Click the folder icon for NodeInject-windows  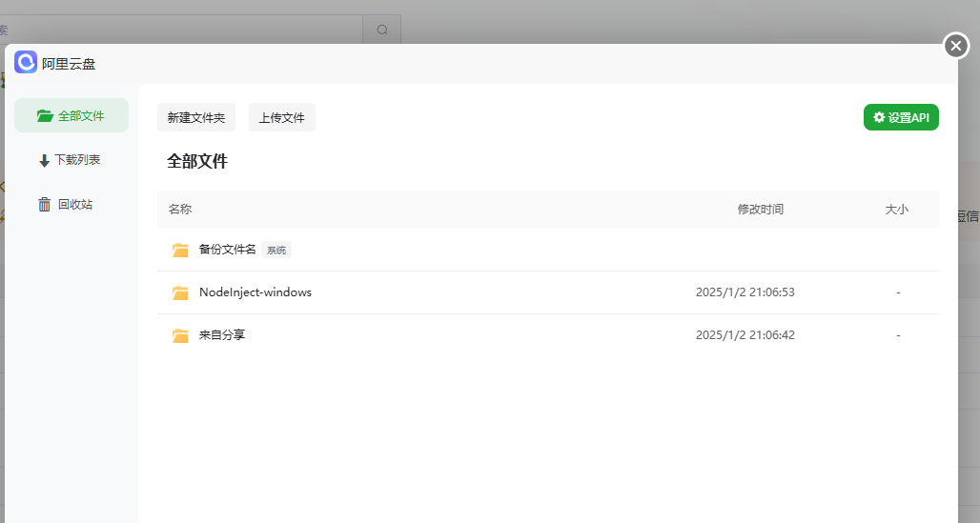[180, 292]
